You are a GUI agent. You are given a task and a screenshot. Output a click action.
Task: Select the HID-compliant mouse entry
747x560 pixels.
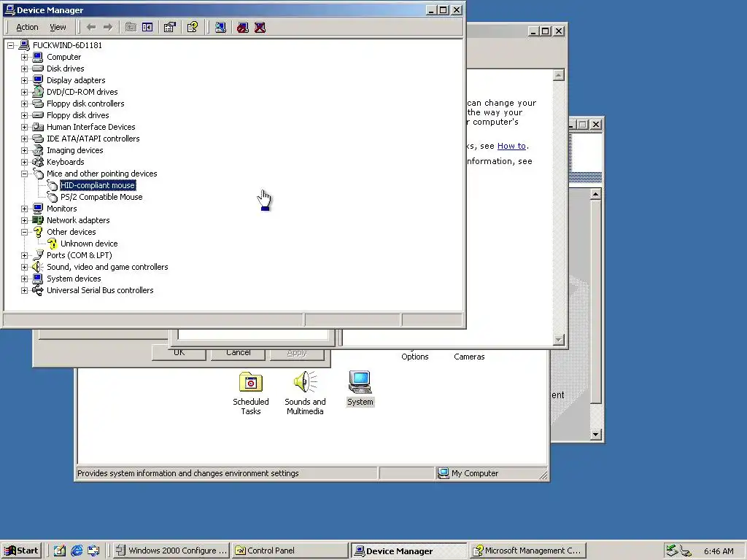(98, 185)
